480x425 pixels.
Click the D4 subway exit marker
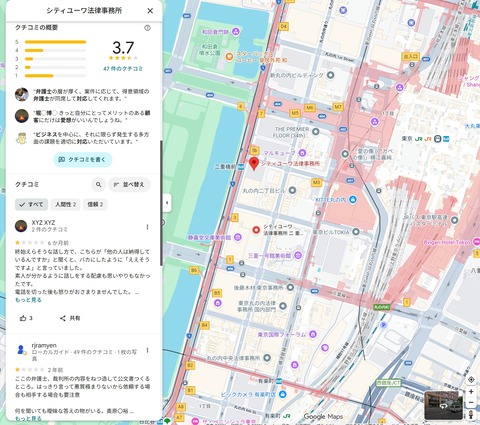point(283,26)
